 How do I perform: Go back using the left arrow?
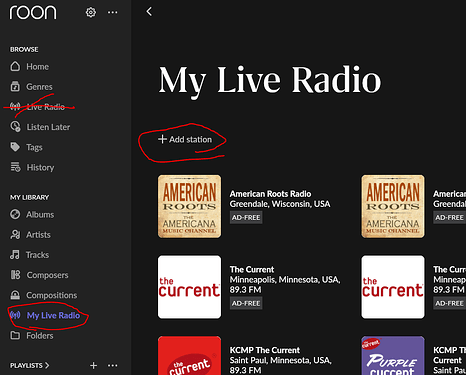(x=149, y=12)
